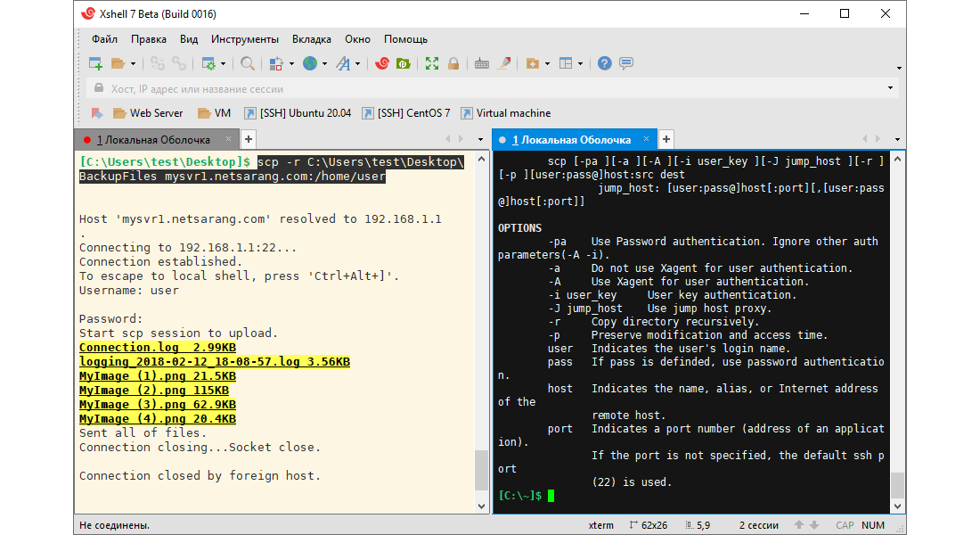Open Help with blue question mark icon
This screenshot has height=535, width=980.
coord(604,63)
